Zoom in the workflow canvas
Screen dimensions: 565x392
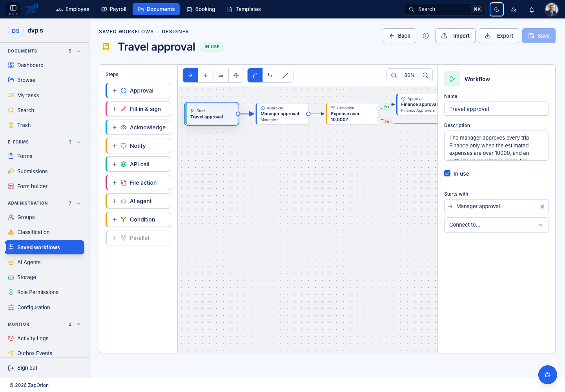pyautogui.click(x=425, y=75)
